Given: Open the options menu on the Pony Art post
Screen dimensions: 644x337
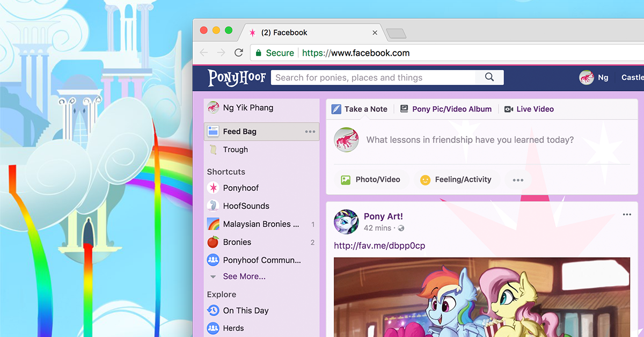Looking at the screenshot, I should [x=627, y=214].
